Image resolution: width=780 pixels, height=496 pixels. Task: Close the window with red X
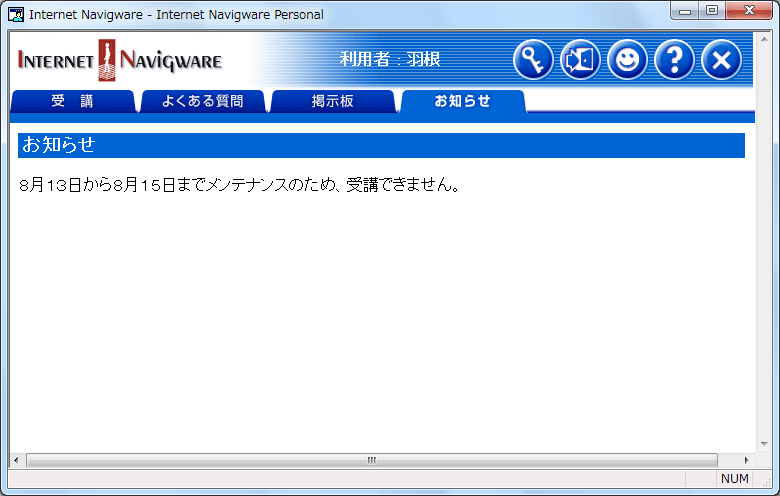[x=749, y=10]
